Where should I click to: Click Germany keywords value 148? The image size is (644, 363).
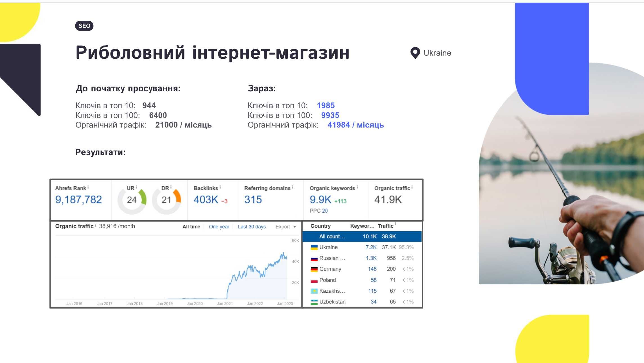click(x=372, y=269)
